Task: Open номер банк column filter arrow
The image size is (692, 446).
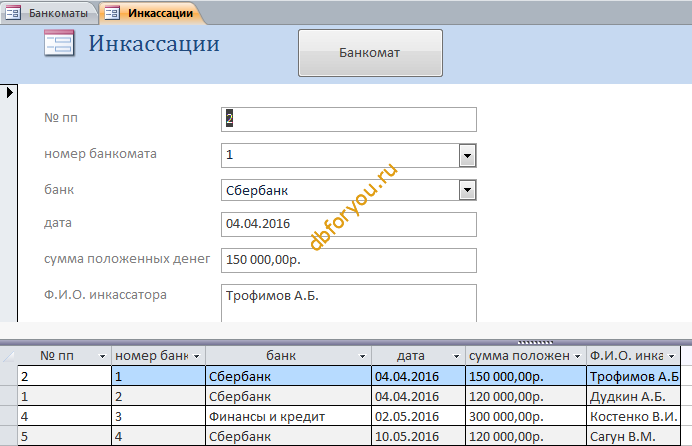Action: [x=197, y=356]
